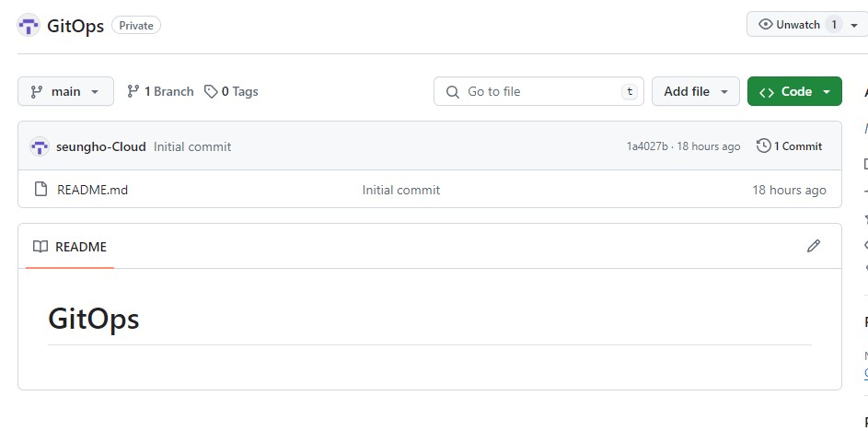Open the watch notifications dropdown arrow
Viewport: 868px width, 431px height.
click(x=854, y=26)
